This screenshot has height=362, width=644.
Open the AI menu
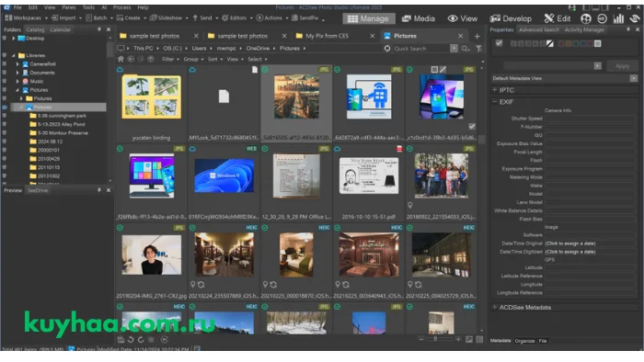point(104,7)
